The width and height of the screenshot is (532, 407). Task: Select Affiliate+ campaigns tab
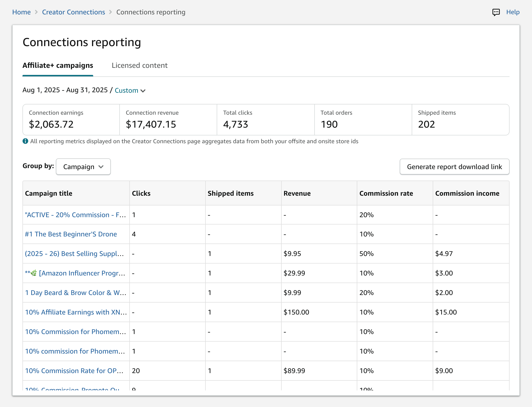pos(58,65)
